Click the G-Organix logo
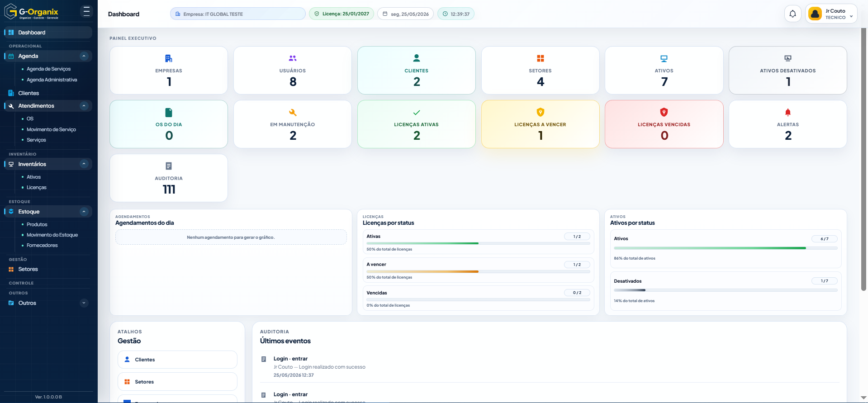 click(32, 12)
